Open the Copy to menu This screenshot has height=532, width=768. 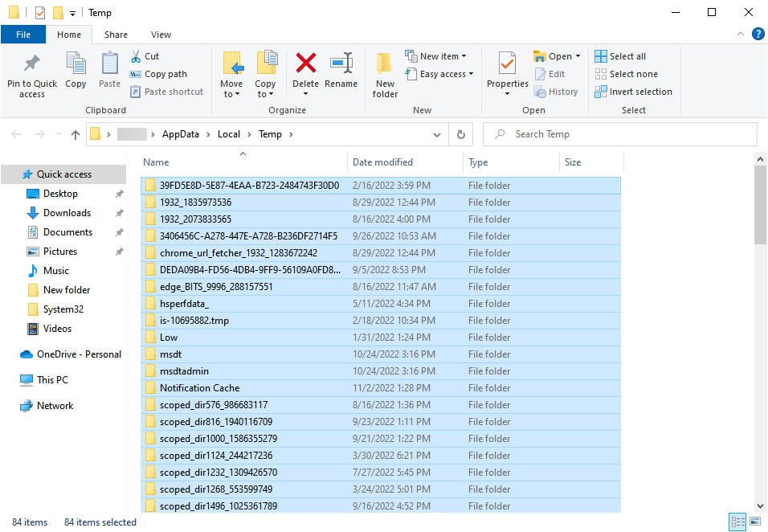click(x=265, y=75)
